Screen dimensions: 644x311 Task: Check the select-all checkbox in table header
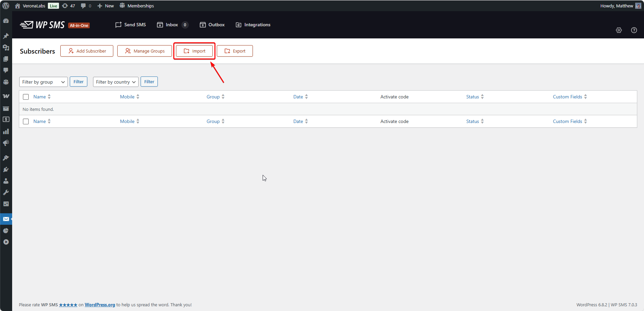(26, 97)
